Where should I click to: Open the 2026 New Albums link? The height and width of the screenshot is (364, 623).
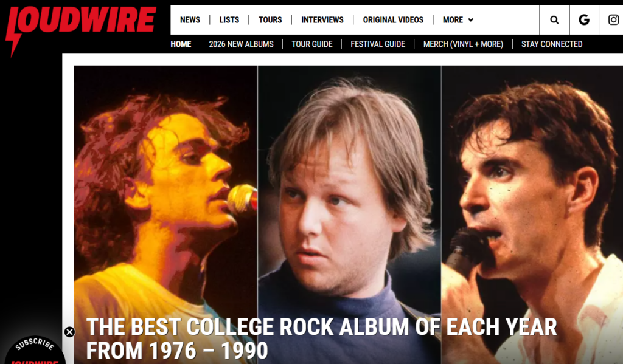tap(241, 44)
